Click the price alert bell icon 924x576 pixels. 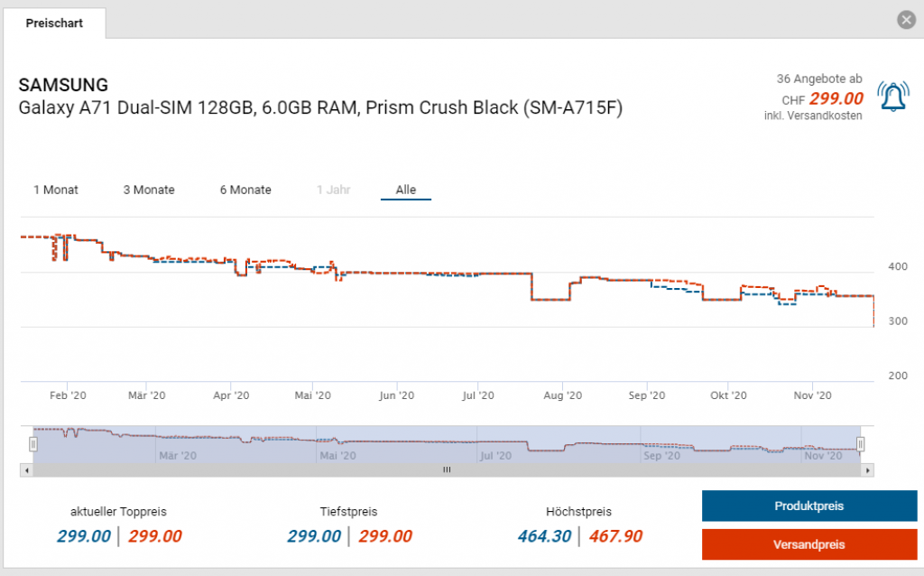[893, 96]
